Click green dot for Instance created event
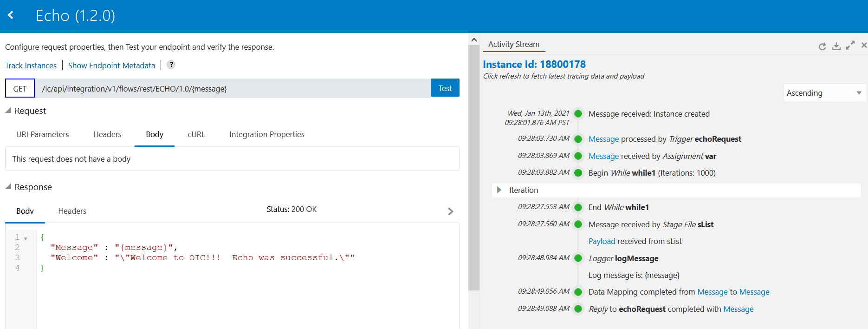Viewport: 868px width, 329px height. pyautogui.click(x=578, y=113)
